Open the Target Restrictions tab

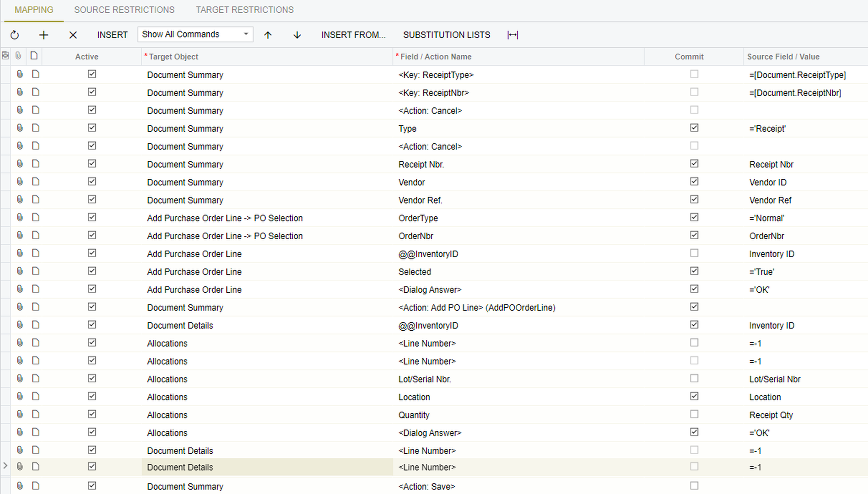coord(245,10)
